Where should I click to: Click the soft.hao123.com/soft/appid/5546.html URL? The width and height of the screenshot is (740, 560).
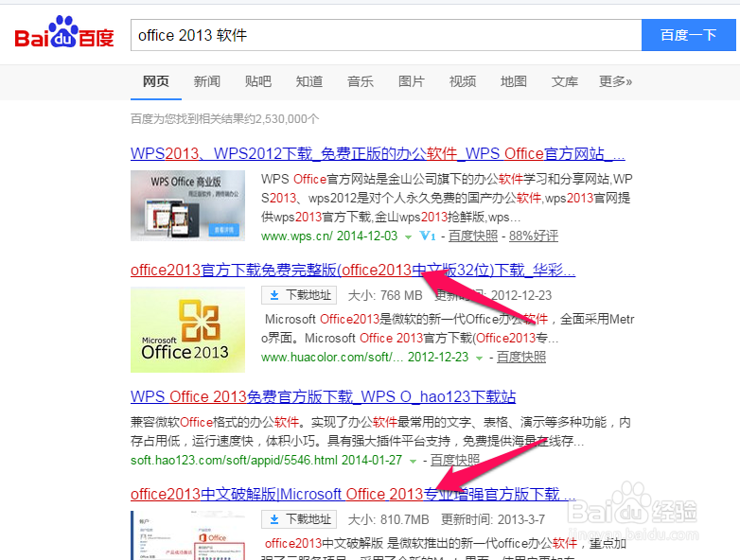(234, 460)
